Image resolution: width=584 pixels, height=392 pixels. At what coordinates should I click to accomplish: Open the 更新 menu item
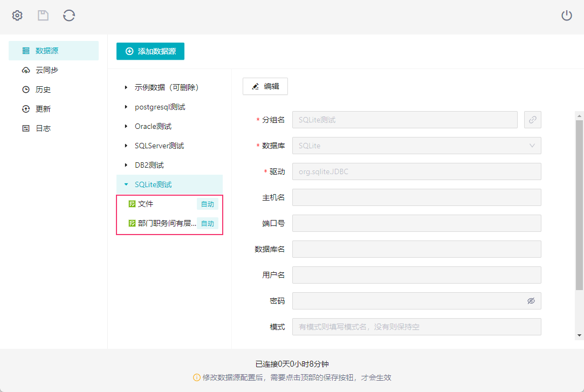click(53, 109)
